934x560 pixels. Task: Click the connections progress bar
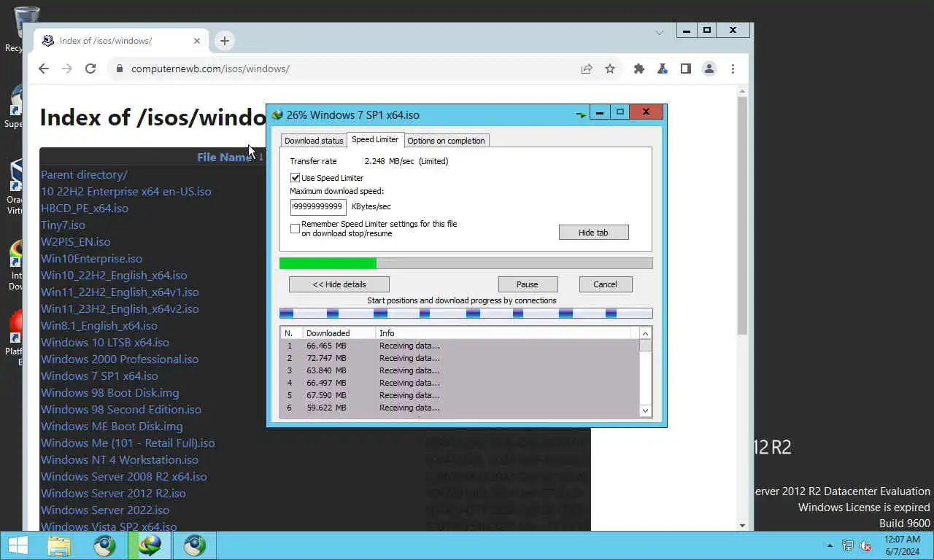point(466,314)
